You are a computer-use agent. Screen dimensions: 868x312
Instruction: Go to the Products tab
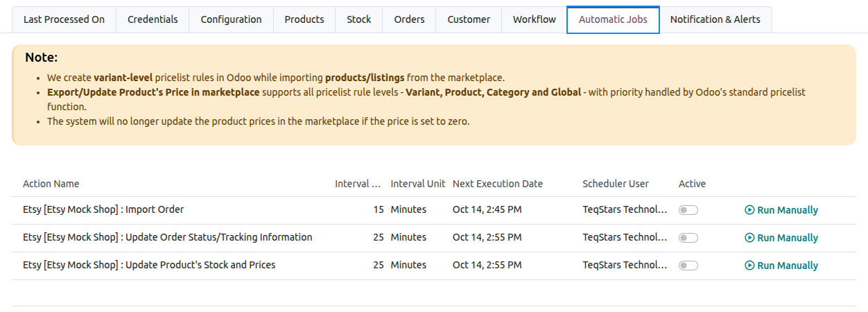304,19
